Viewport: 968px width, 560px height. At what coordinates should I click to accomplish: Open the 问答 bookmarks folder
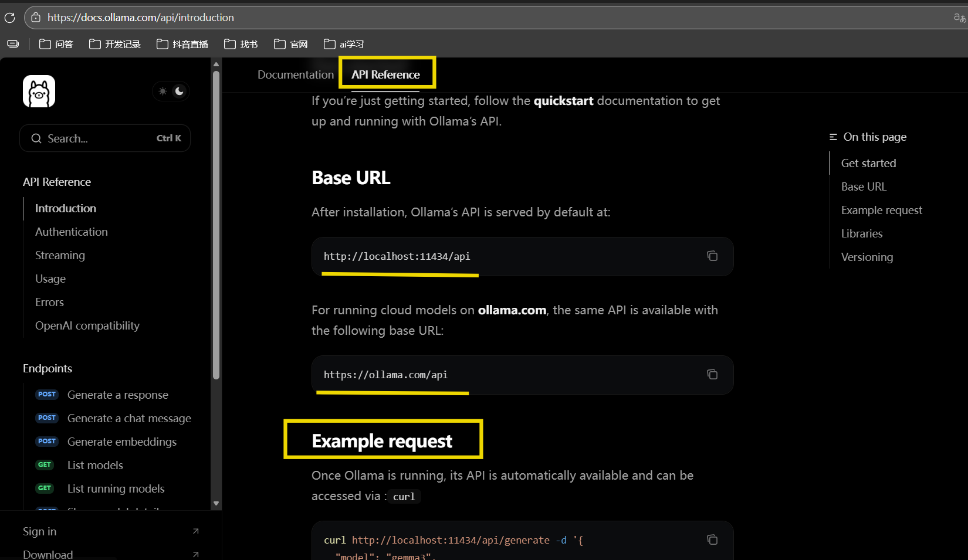(x=56, y=44)
